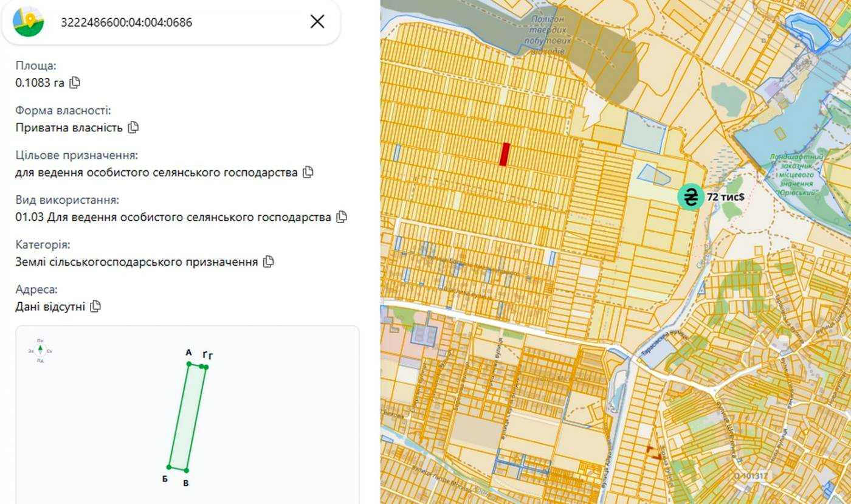This screenshot has height=504, width=851.
Task: Copy the area value 0.1083 га
Action: [75, 83]
